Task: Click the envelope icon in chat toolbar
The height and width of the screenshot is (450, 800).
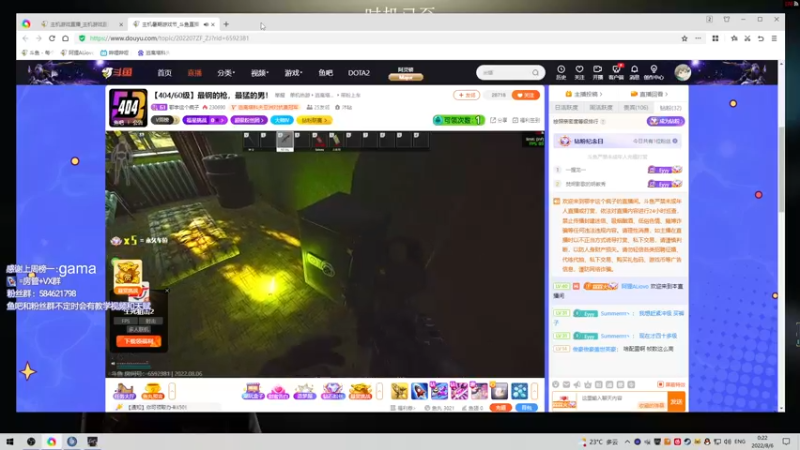Action: click(x=566, y=384)
